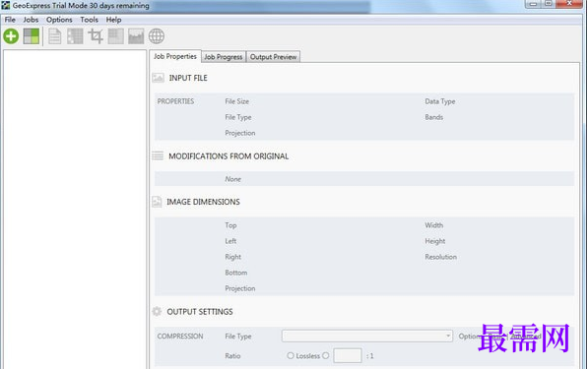Switch to the Job Progress tab
The height and width of the screenshot is (369, 588).
pos(224,57)
